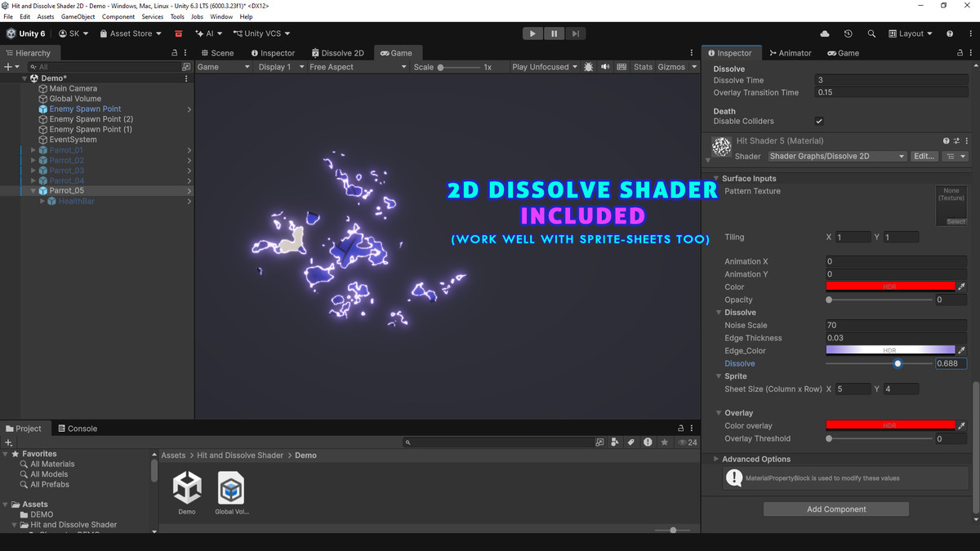Open the Unity VCS dropdown
This screenshot has width=980, height=551.
point(261,33)
